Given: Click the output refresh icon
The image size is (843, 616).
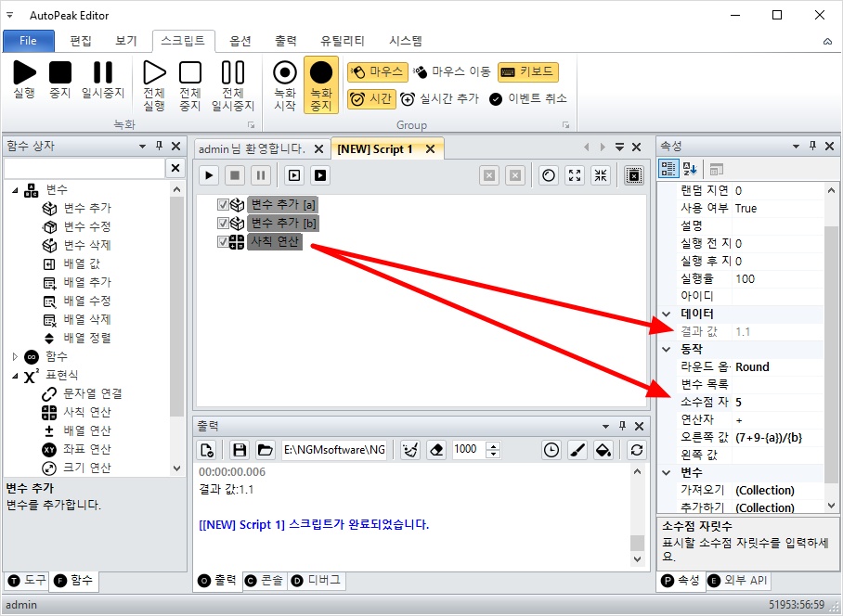Looking at the screenshot, I should coord(637,450).
